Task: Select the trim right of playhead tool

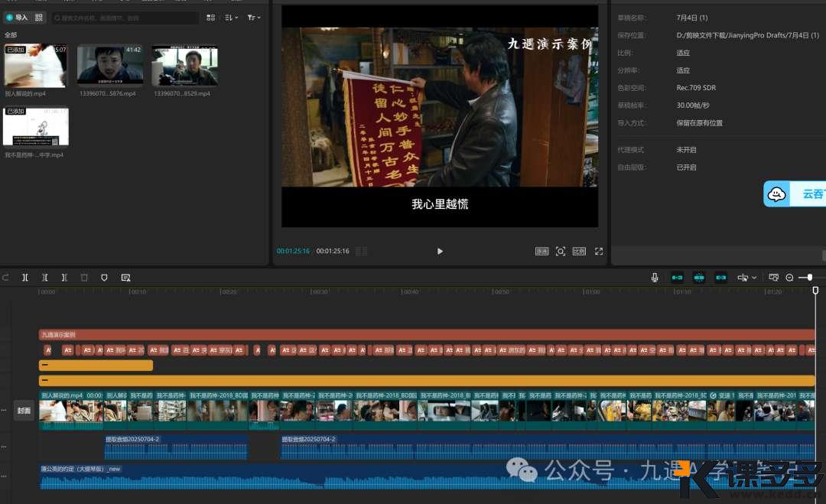Action: 64,278
